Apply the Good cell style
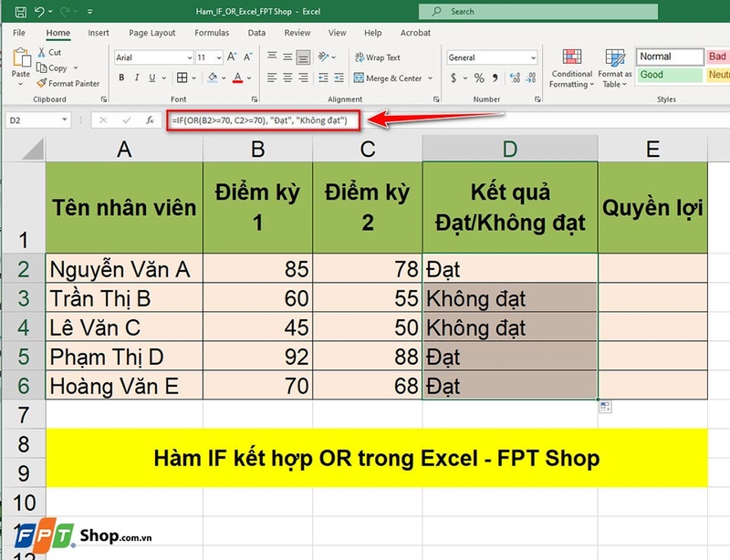Screen dimensions: 730x560 (670, 75)
